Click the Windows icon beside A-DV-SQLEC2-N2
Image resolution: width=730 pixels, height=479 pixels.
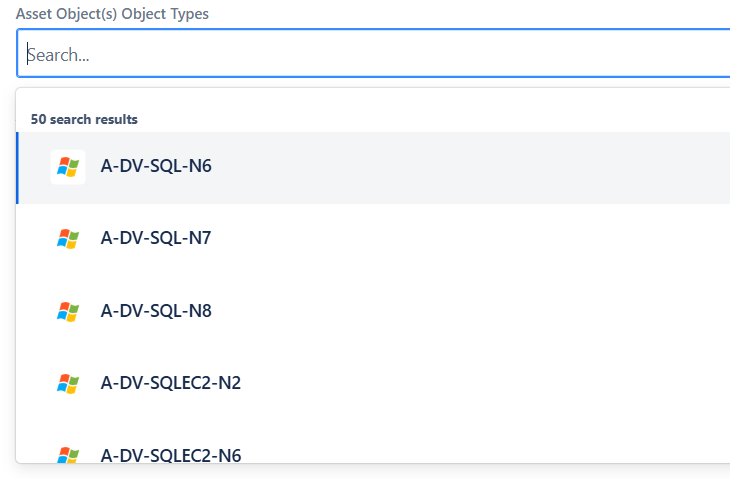click(68, 384)
